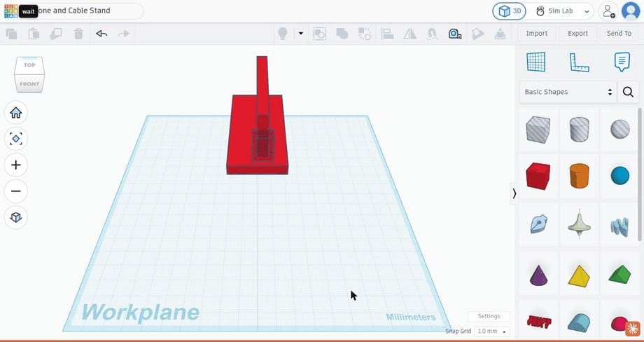Click the Cruise magnet icon
This screenshot has width=644, height=342.
pyautogui.click(x=432, y=34)
